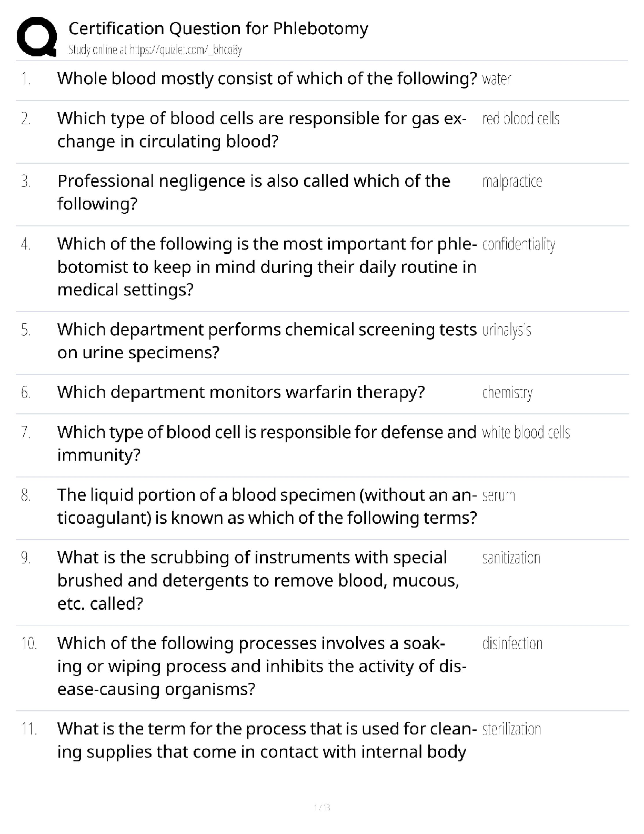
Task: Click the page number indicator 1/3
Action: coord(321,807)
